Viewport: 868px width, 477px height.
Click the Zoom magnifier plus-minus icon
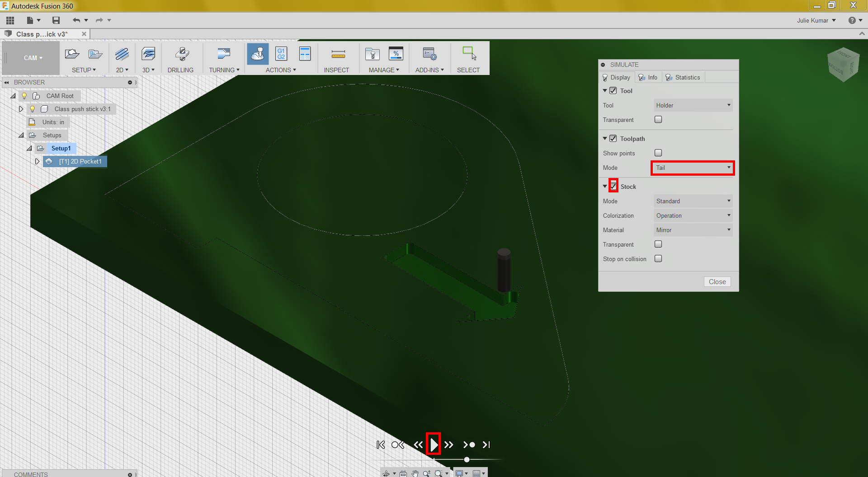click(x=426, y=473)
